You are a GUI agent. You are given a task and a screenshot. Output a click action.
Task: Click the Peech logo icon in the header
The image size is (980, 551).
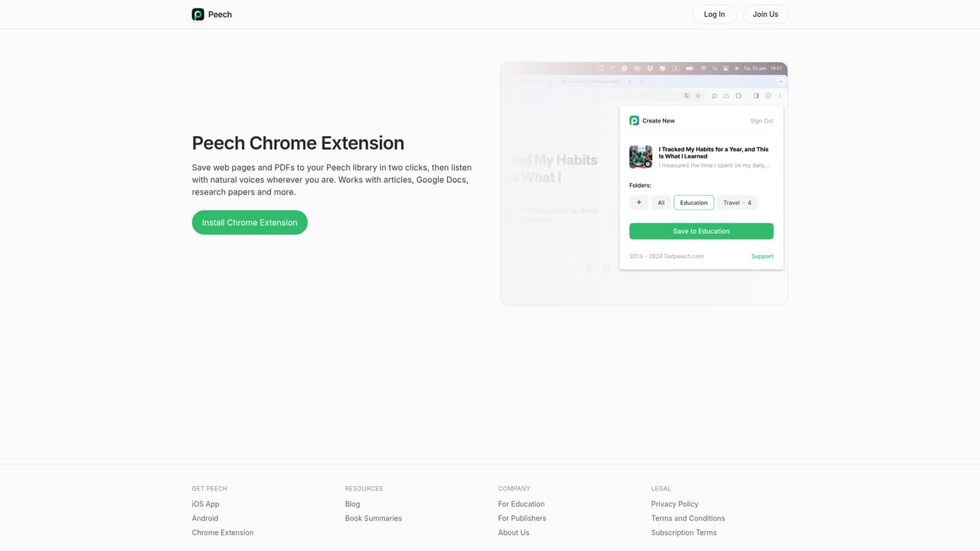[x=198, y=15]
